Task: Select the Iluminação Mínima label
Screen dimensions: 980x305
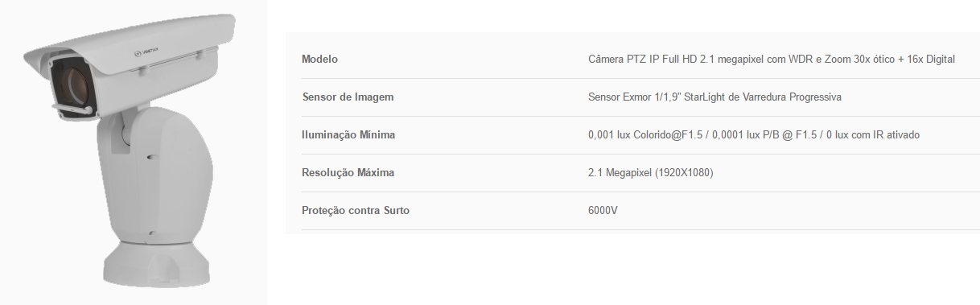Action: pos(348,135)
